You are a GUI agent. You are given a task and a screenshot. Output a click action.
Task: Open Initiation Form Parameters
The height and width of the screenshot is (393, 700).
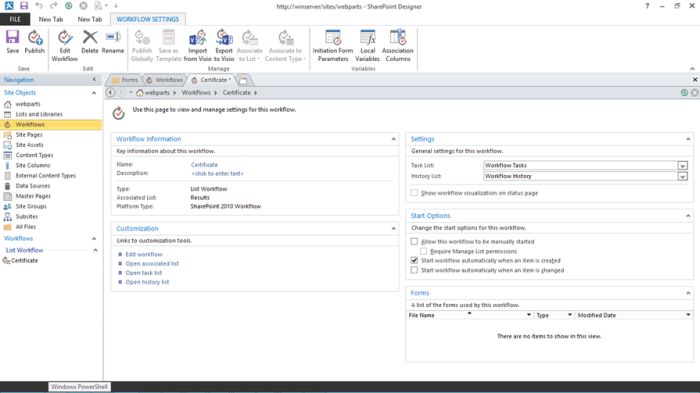[333, 46]
